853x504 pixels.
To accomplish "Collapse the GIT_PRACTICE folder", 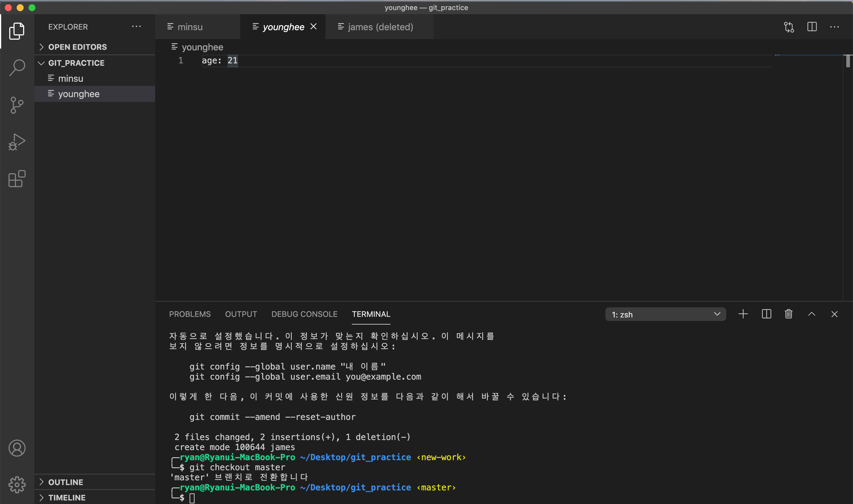I will click(41, 63).
